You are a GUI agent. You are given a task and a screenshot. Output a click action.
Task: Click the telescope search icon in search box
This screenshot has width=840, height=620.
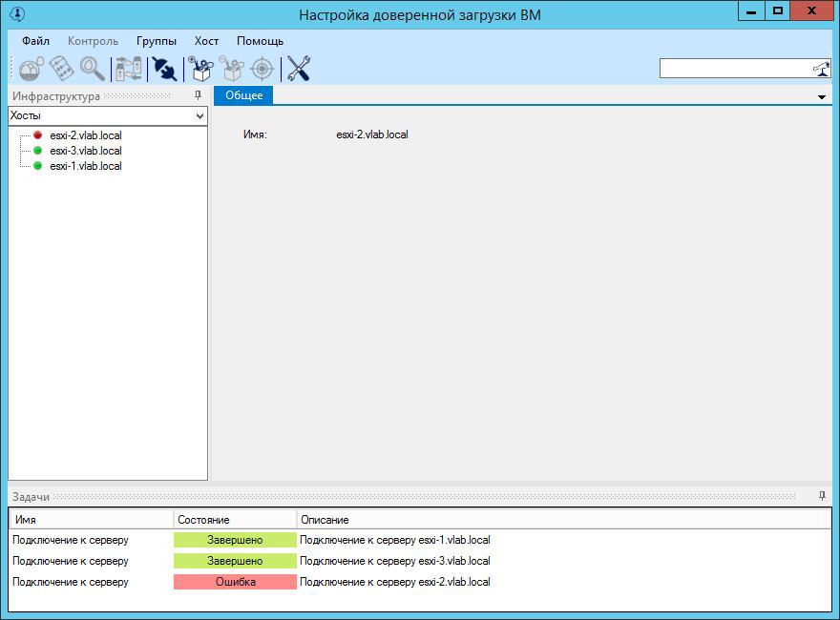(821, 69)
